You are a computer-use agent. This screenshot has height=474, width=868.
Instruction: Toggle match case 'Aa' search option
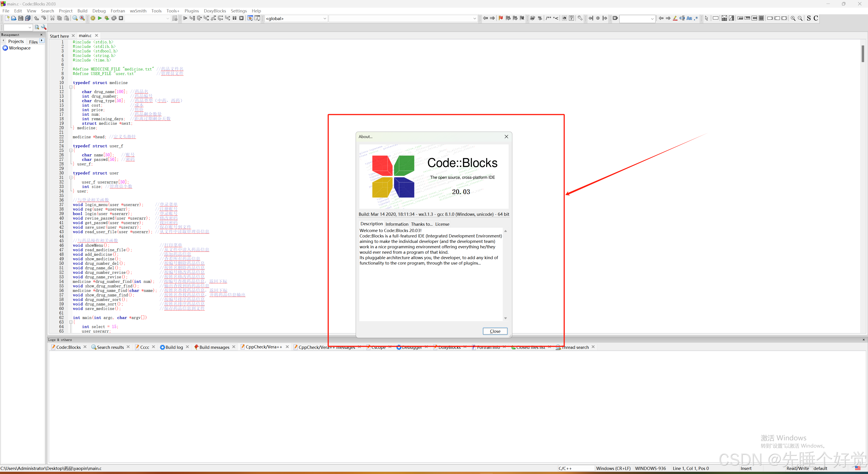pos(689,18)
